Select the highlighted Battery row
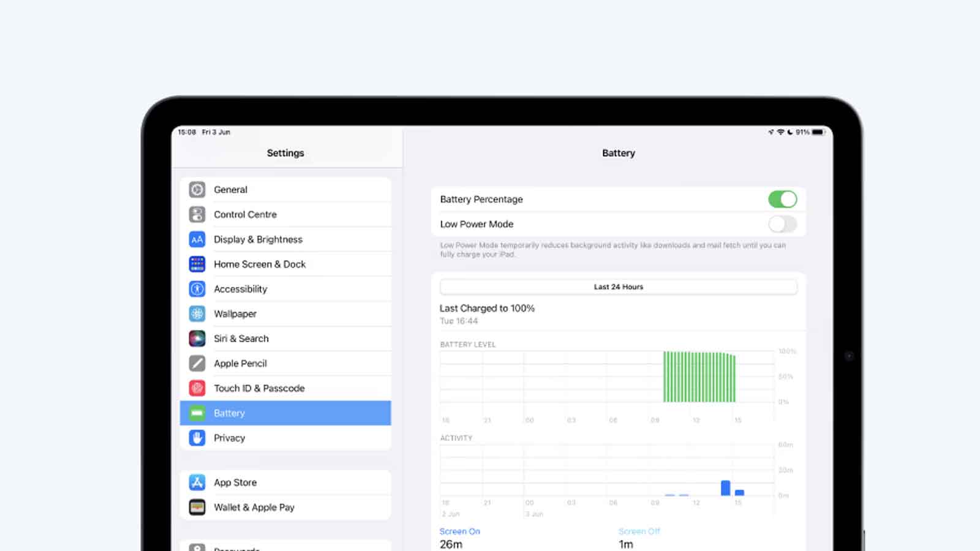980x551 pixels. (x=285, y=413)
